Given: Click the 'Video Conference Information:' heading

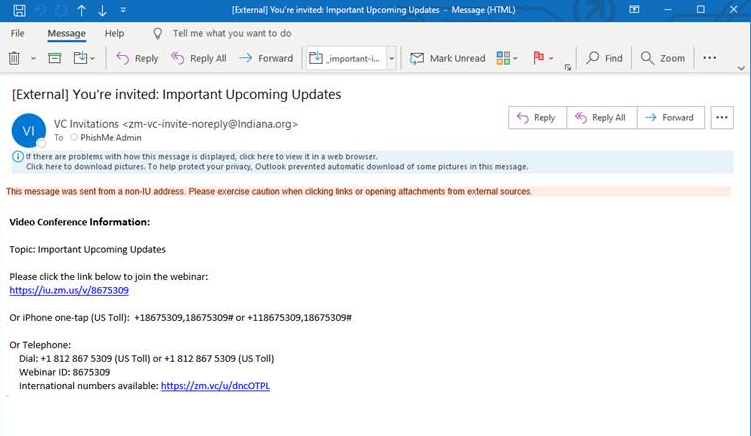Looking at the screenshot, I should click(x=80, y=222).
